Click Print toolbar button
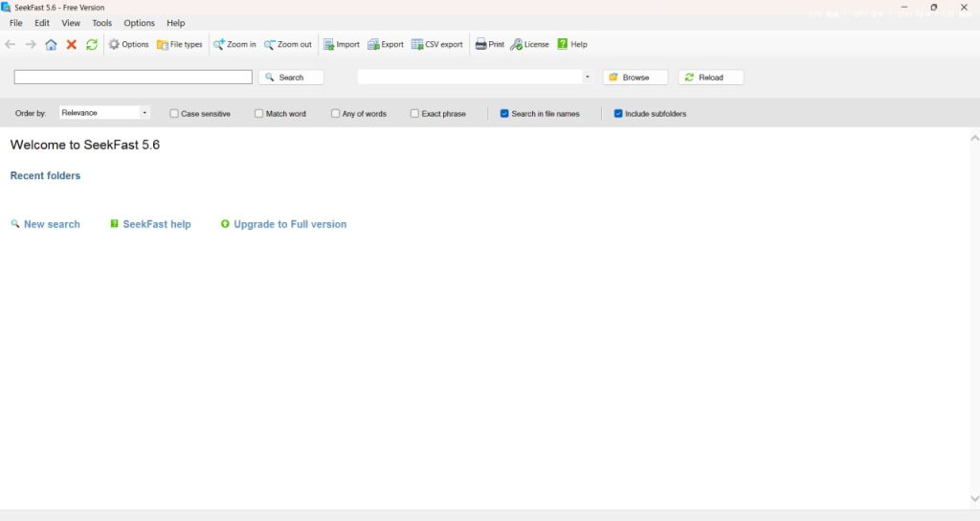The width and height of the screenshot is (980, 521). tap(489, 44)
